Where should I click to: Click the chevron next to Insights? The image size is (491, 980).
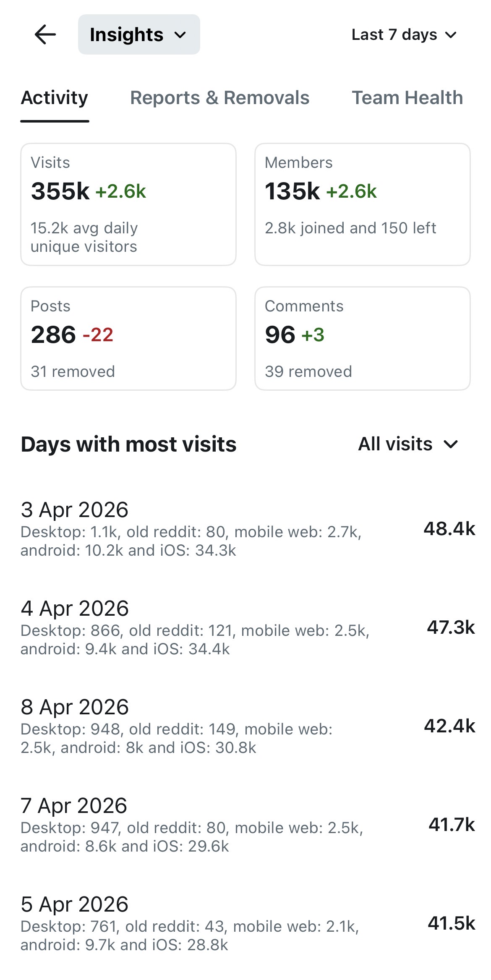180,35
